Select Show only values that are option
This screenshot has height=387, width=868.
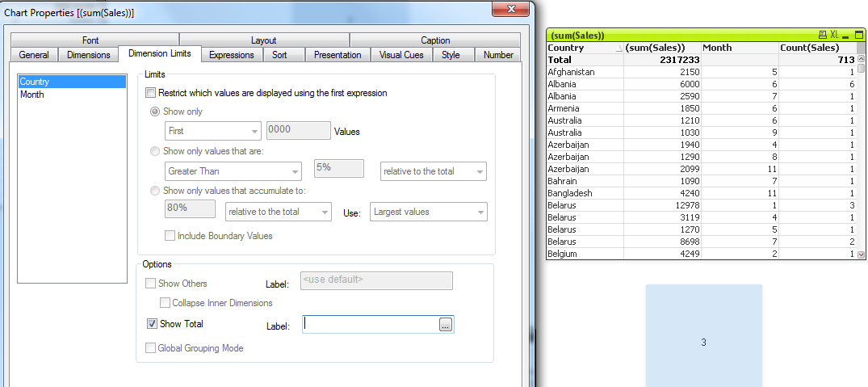(x=155, y=150)
